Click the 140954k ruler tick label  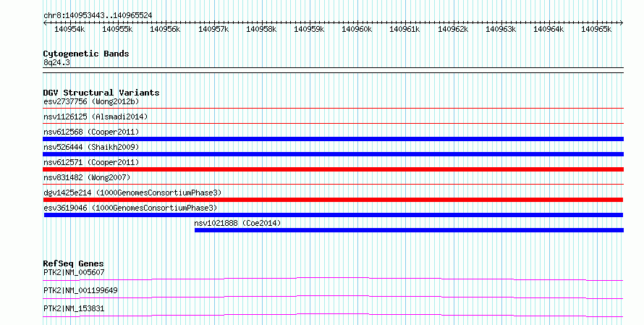pos(69,29)
